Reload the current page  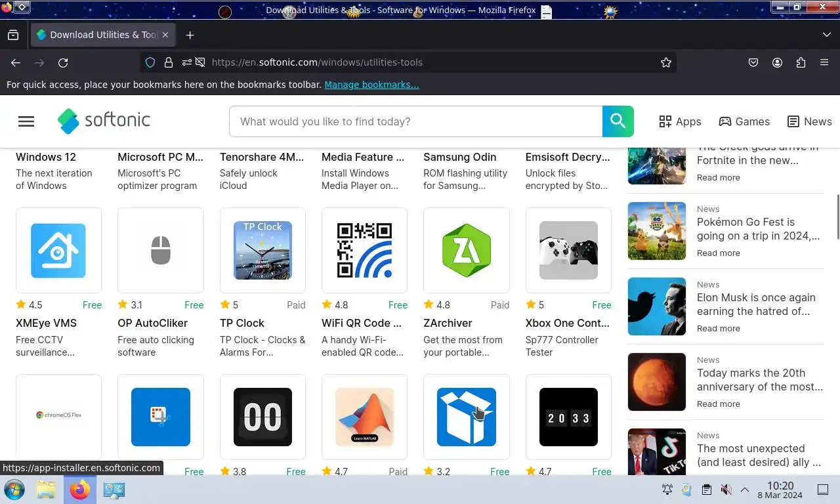click(63, 62)
